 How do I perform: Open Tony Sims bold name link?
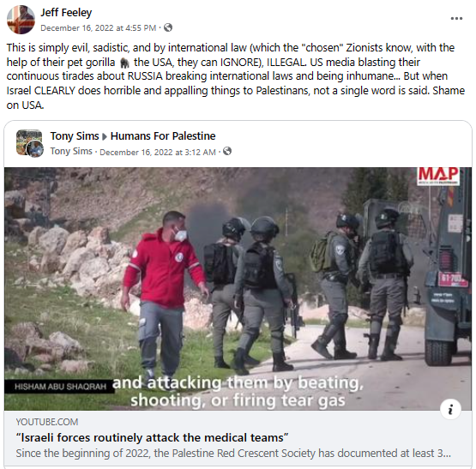tap(75, 136)
